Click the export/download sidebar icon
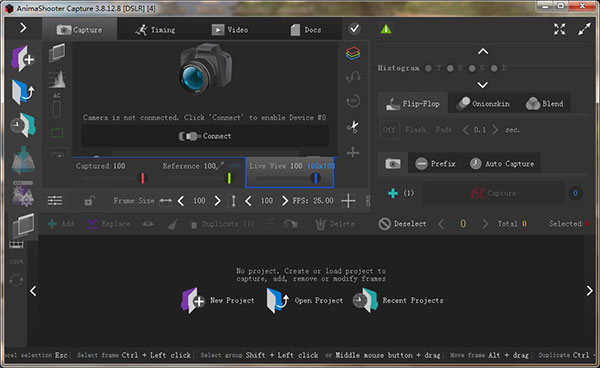 click(23, 160)
